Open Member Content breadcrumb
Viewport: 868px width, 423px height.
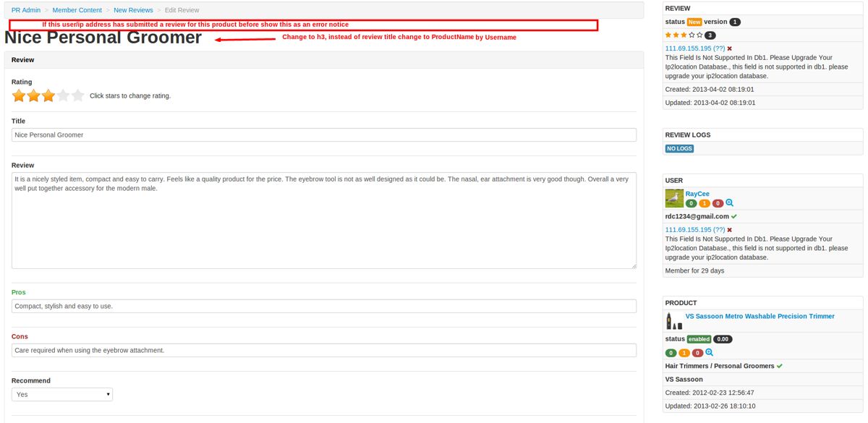(x=77, y=10)
